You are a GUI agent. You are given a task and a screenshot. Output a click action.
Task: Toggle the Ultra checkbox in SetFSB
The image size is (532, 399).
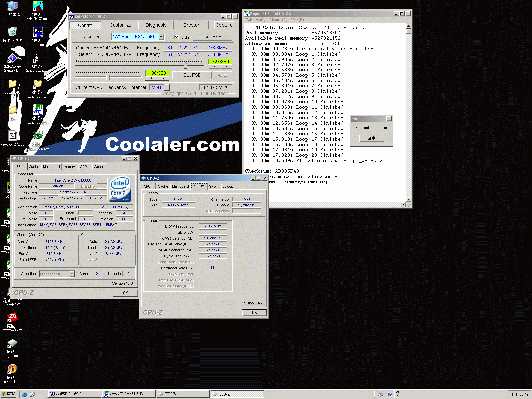176,37
